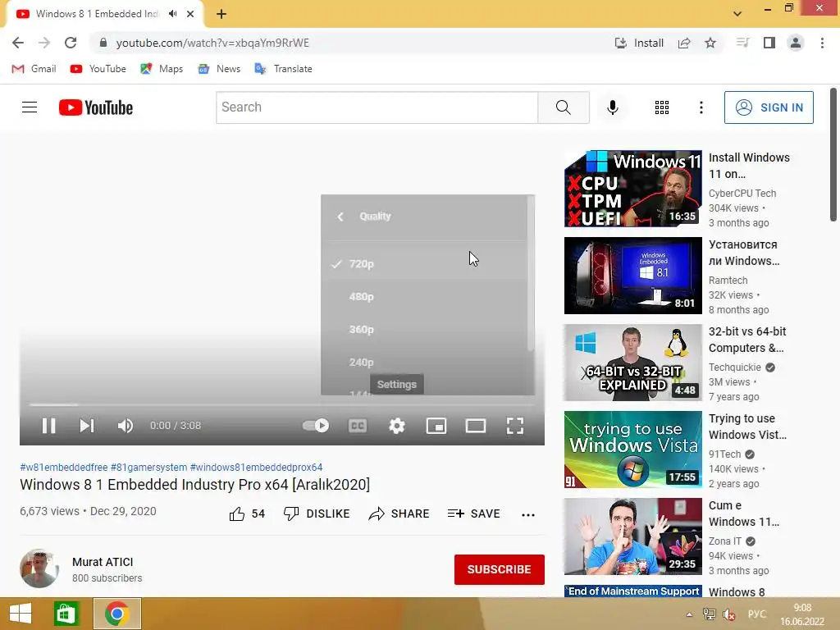
Task: Open Chrome profile avatar menu
Action: 796,43
